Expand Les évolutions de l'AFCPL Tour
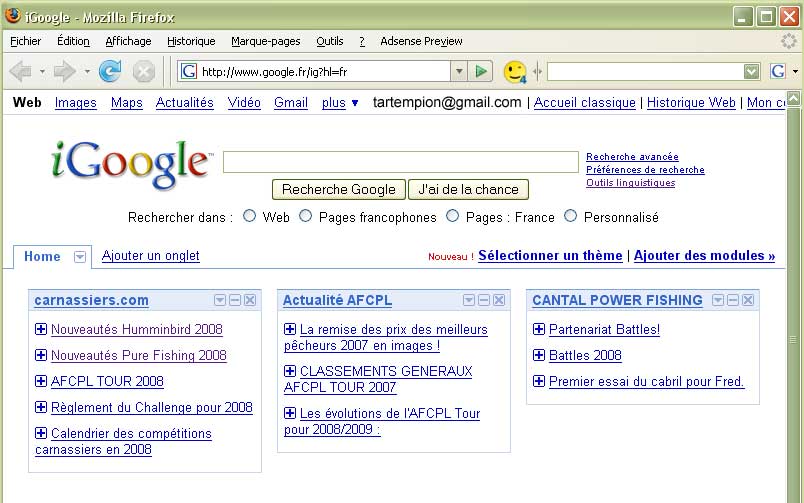This screenshot has width=804, height=503. click(290, 412)
